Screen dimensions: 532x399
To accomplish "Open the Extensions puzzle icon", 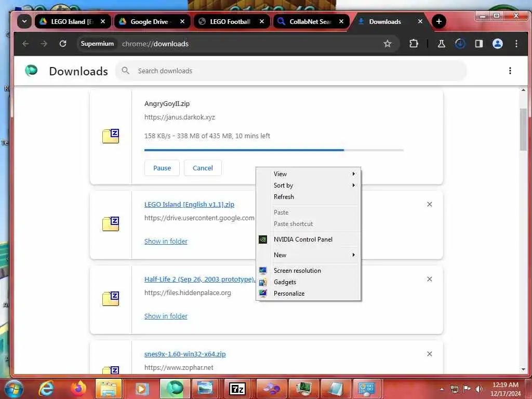I will point(414,44).
